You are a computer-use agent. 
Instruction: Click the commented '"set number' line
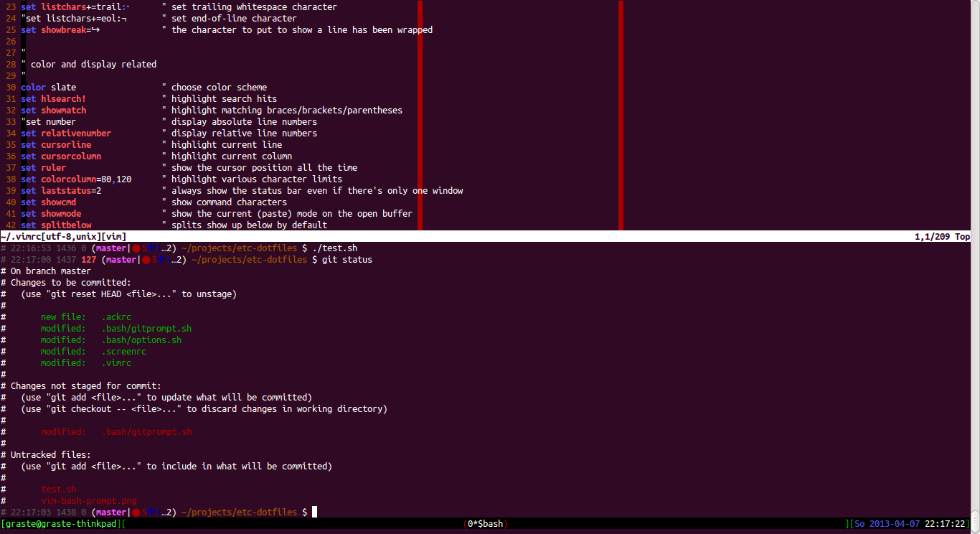tap(49, 121)
